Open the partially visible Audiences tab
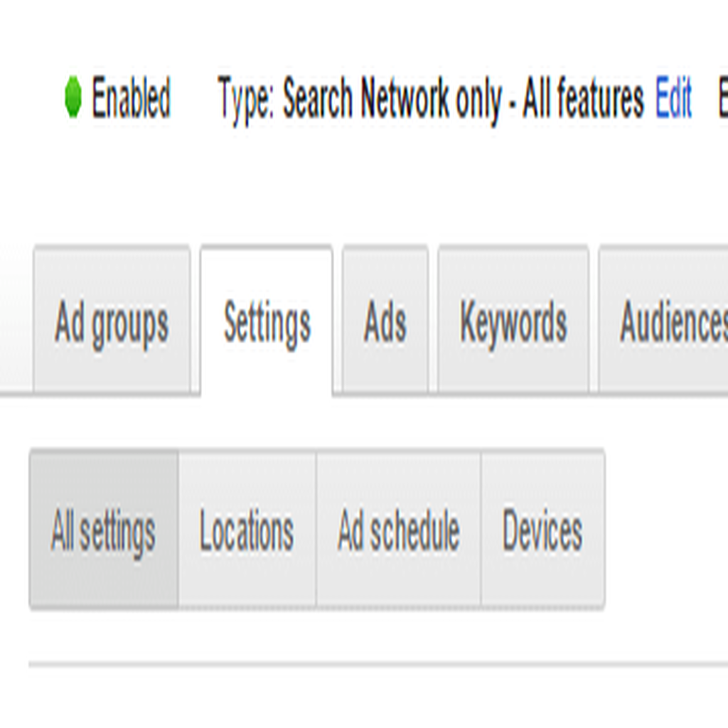Viewport: 728px width, 728px height. [x=663, y=321]
